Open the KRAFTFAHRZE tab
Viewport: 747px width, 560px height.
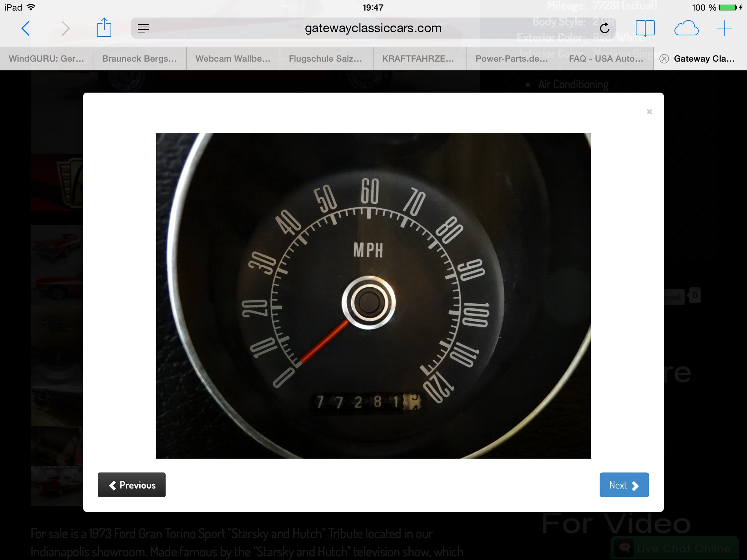pos(418,59)
